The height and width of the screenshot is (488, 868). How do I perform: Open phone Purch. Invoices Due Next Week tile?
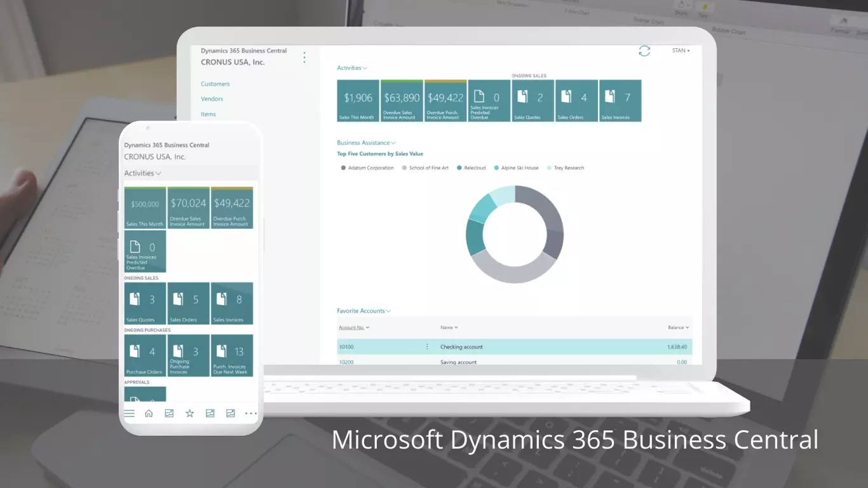pyautogui.click(x=232, y=355)
